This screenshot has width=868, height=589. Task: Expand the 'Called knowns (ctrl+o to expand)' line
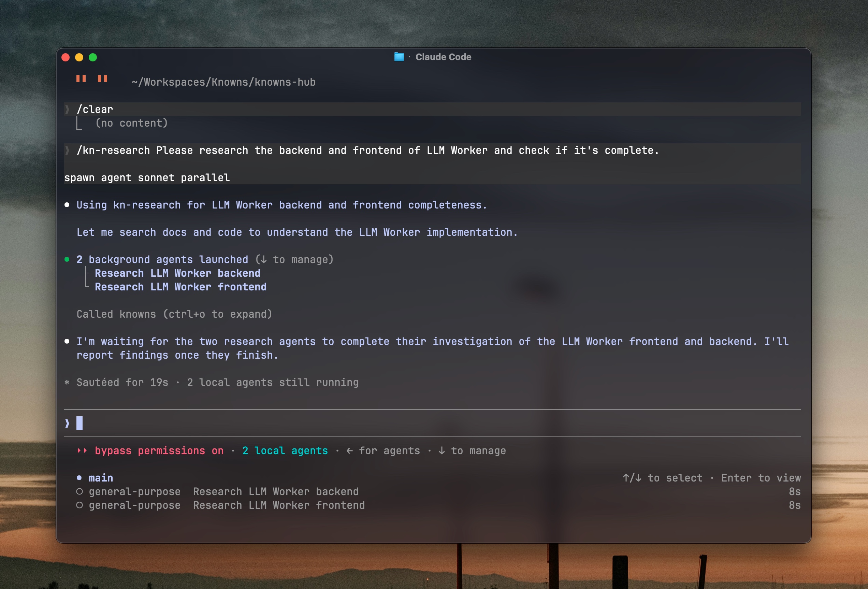pyautogui.click(x=174, y=314)
